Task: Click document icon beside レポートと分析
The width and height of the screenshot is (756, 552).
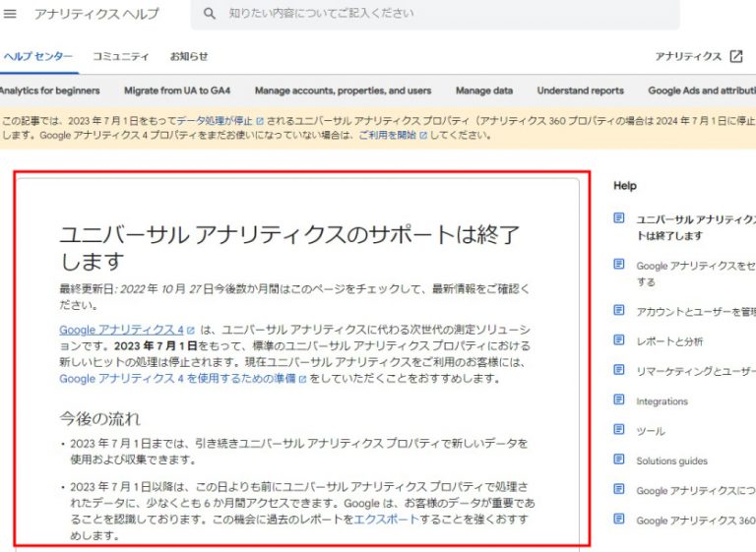Action: click(x=619, y=339)
